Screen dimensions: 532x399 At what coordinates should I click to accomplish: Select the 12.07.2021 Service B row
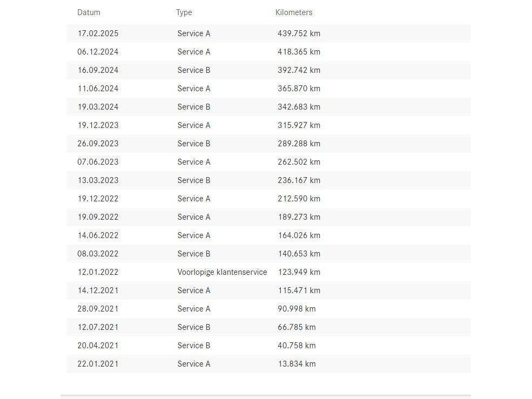click(x=268, y=327)
